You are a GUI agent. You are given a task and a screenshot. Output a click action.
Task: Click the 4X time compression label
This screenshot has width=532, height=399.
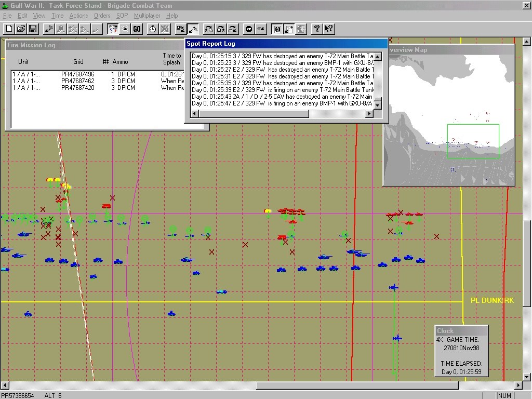440,340
